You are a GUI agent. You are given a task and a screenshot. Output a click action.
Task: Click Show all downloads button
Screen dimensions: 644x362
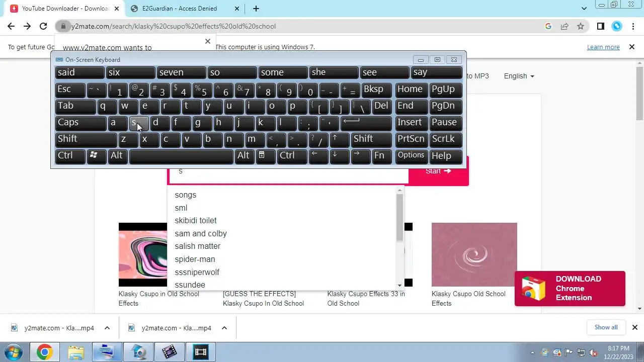pos(606,327)
